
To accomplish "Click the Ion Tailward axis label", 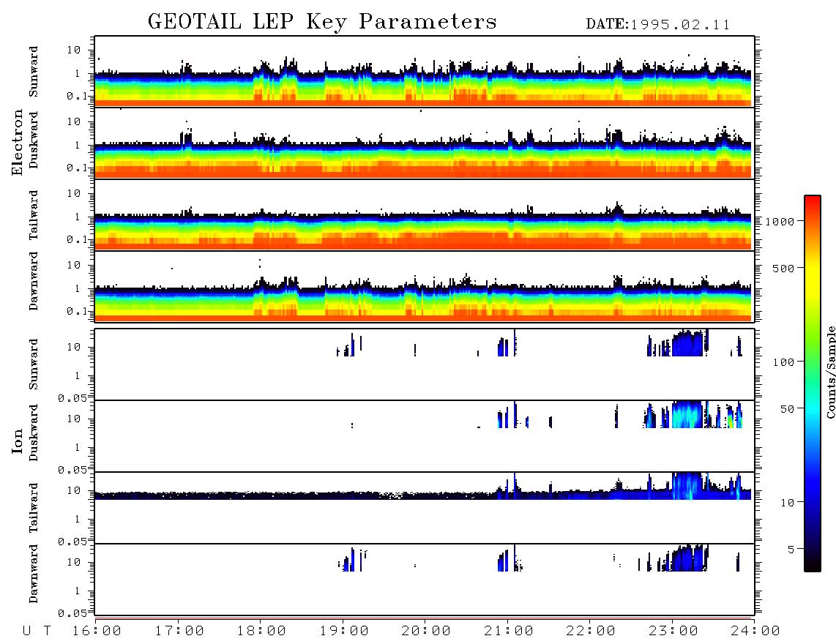I will pos(34,508).
